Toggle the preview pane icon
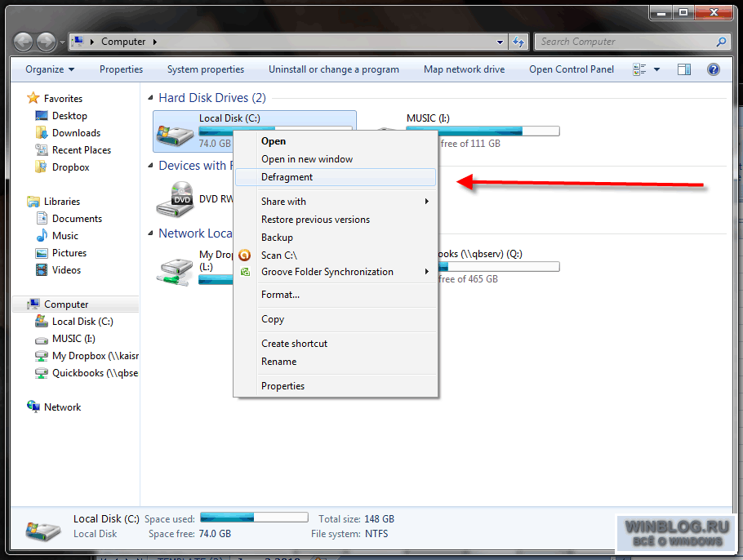The height and width of the screenshot is (560, 743). coord(683,69)
